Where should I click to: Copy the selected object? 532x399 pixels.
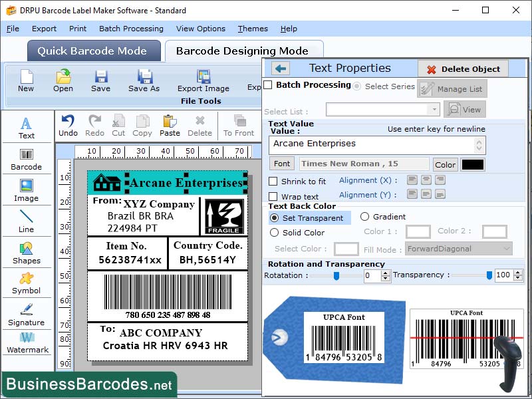click(142, 126)
